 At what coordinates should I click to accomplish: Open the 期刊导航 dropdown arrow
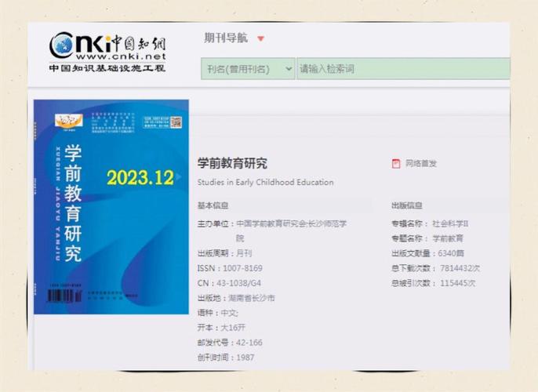[x=260, y=38]
